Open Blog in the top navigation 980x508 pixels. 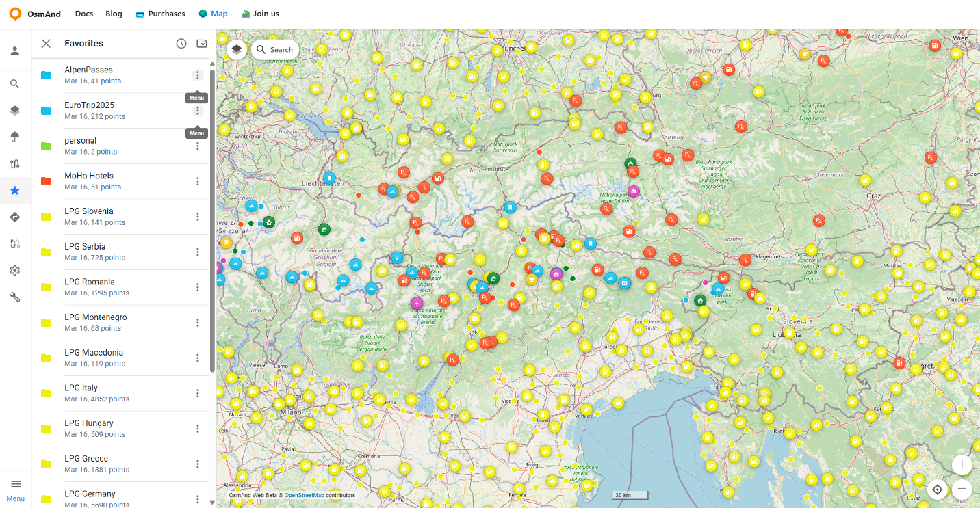[x=114, y=14]
